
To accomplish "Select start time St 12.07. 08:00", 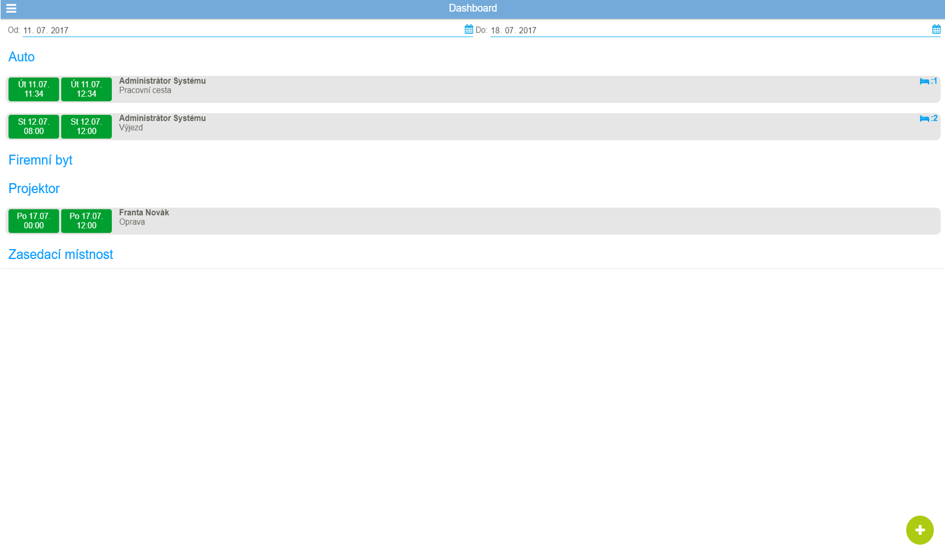I will pos(34,127).
